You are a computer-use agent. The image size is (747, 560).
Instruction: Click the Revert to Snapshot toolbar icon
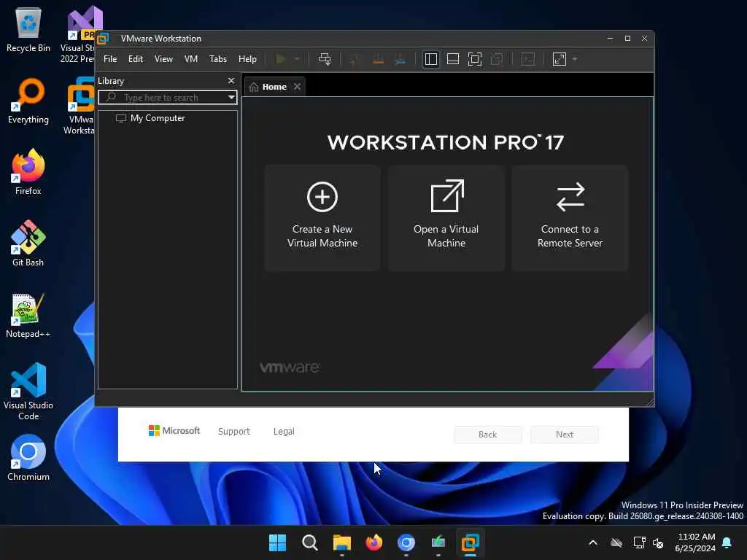pos(379,60)
